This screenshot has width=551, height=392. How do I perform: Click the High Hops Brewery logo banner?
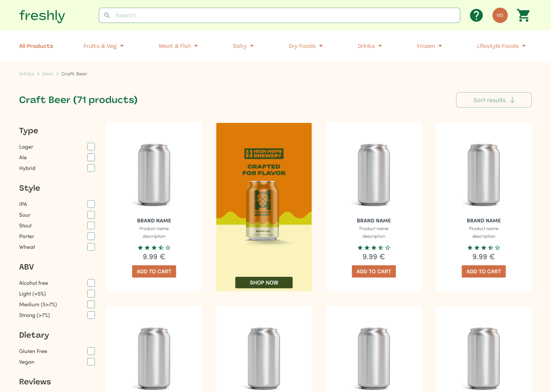264,154
